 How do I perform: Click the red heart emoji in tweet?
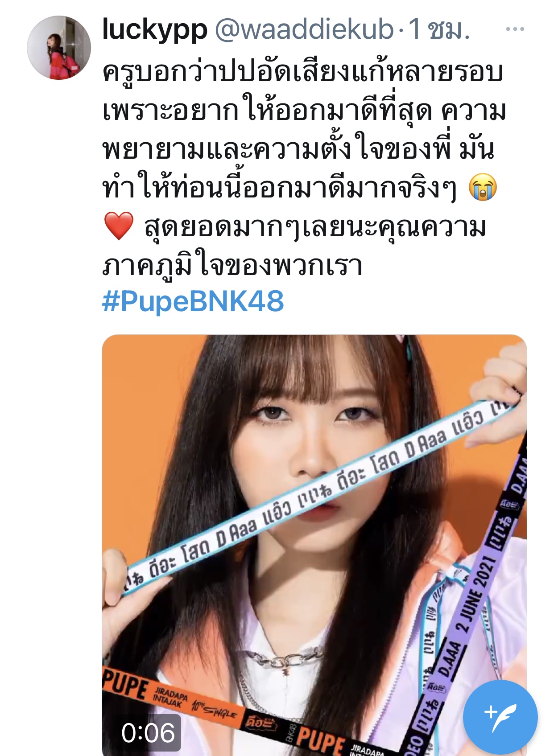pos(118,226)
